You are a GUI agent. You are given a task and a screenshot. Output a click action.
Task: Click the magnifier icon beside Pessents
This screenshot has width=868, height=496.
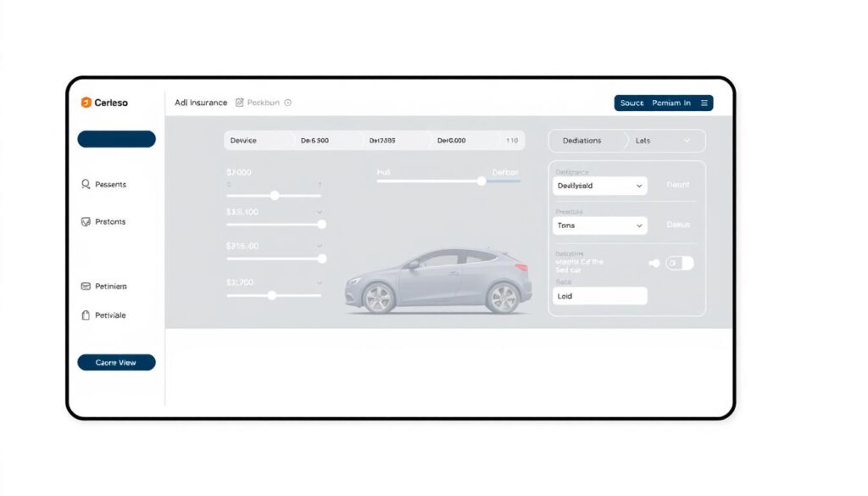86,184
